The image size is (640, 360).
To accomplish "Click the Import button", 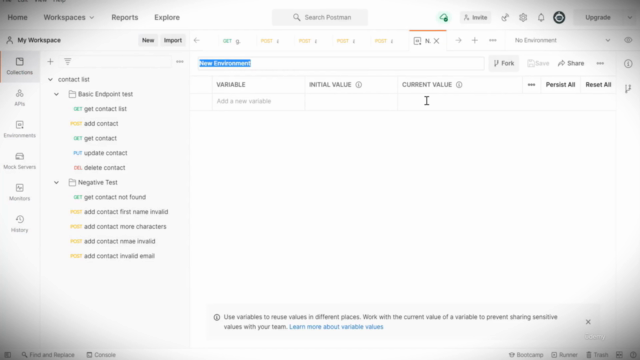I will (x=173, y=40).
